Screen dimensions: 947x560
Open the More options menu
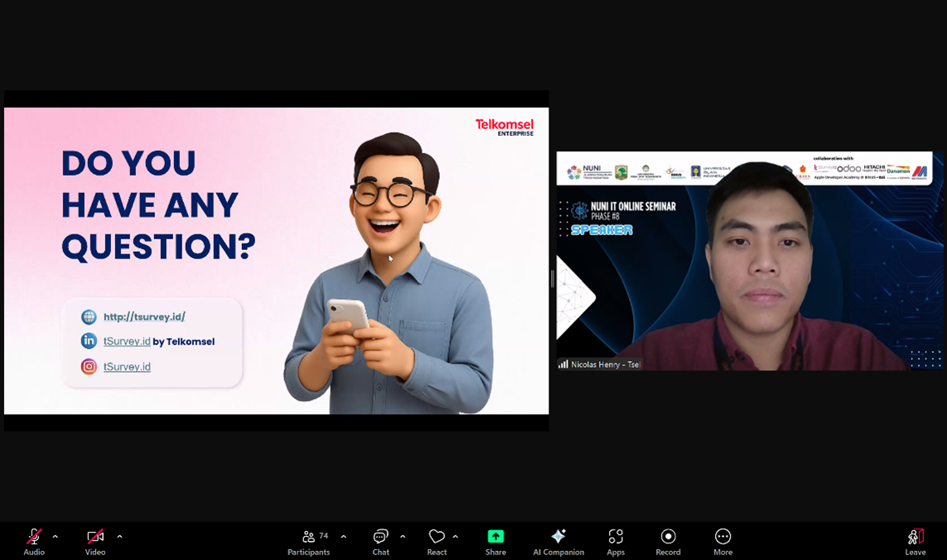723,541
